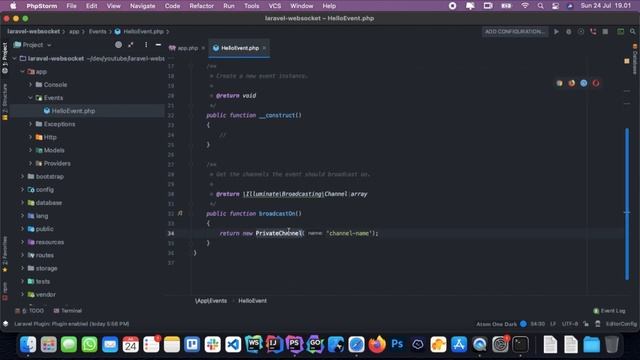Click expand all icon in Project panel
640x360 pixels.
click(131, 45)
